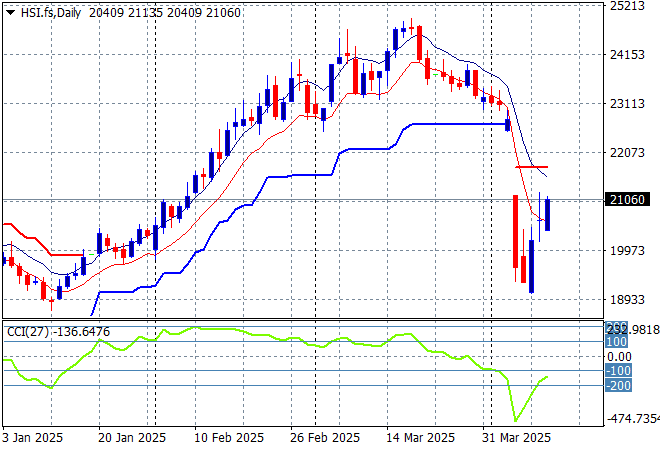Click the short red resistance line near 21750
The width and height of the screenshot is (660, 450).
(532, 167)
